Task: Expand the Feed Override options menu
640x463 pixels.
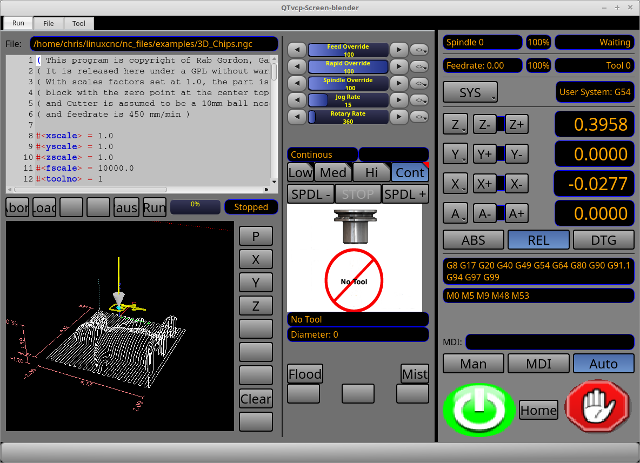Action: [x=418, y=48]
